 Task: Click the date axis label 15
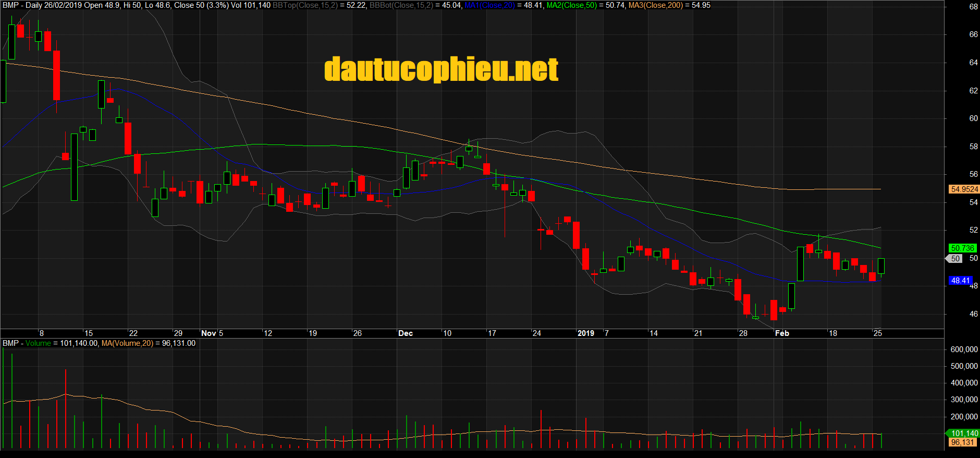coord(89,333)
